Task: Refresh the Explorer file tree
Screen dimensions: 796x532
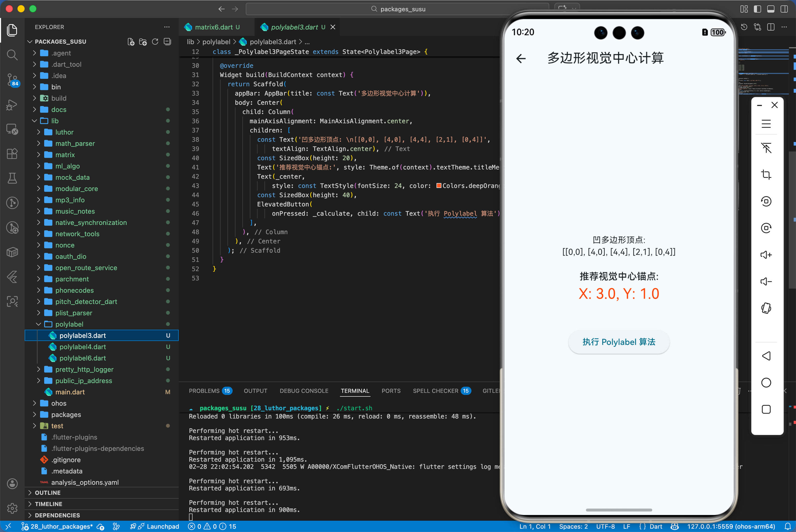Action: coord(155,41)
